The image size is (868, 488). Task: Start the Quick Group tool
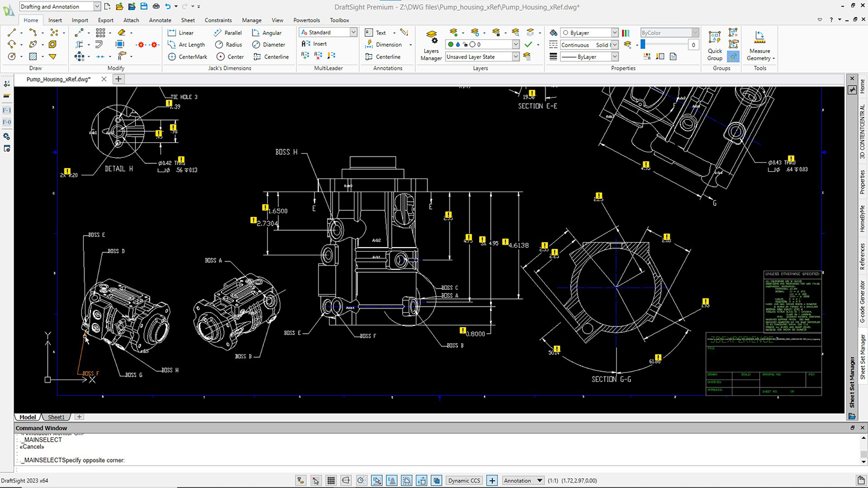pyautogui.click(x=715, y=45)
